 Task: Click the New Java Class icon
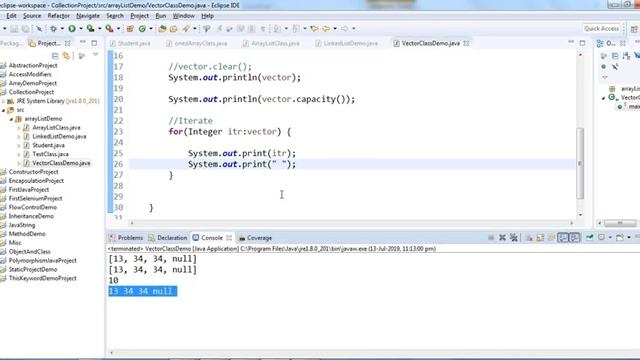pos(142,29)
